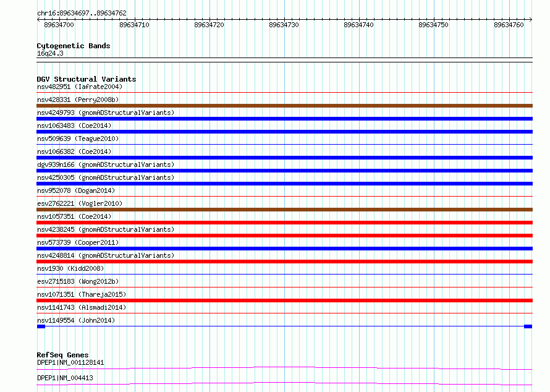The width and height of the screenshot is (550, 392).
Task: Click the red bar under nsv4248814
Action: [284, 262]
